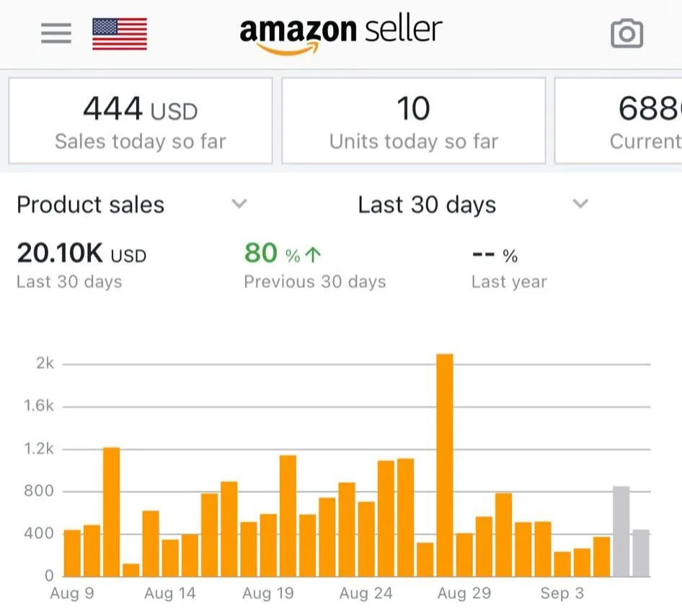Select the first orange bar at Aug 9
Image resolution: width=682 pixels, height=616 pixels.
tap(72, 553)
